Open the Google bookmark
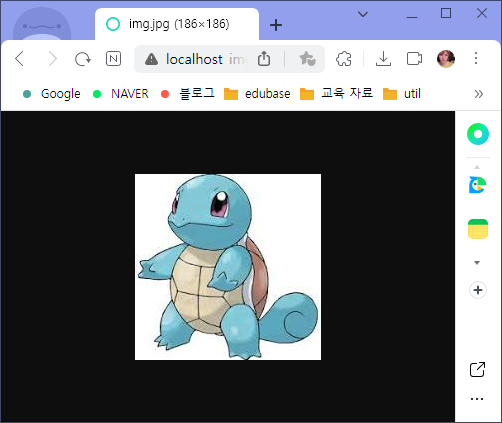 52,94
